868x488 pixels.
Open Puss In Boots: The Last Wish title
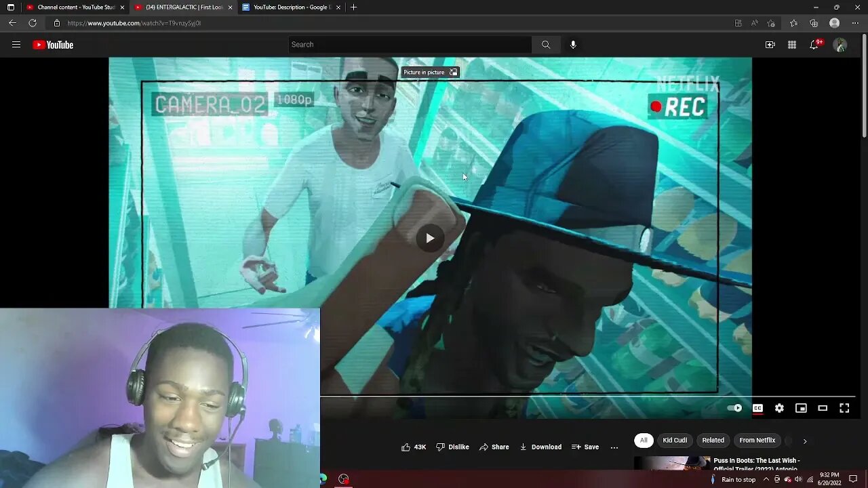point(756,464)
